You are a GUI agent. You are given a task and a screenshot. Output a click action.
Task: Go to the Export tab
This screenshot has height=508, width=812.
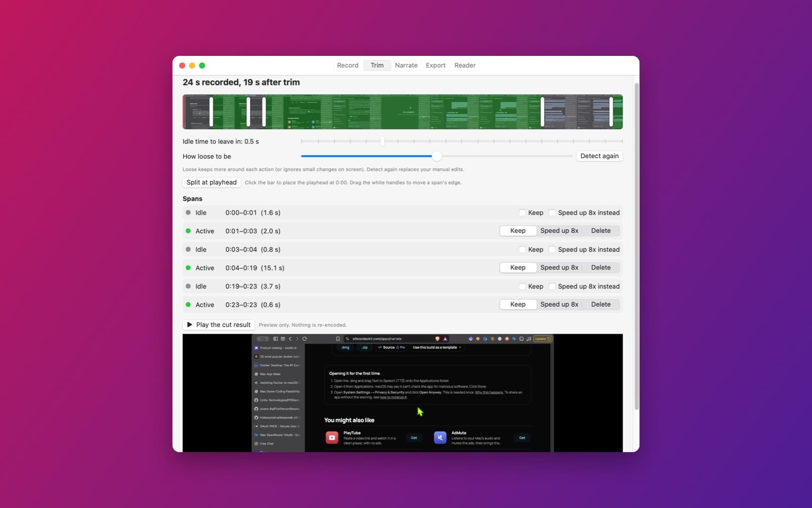[435, 66]
